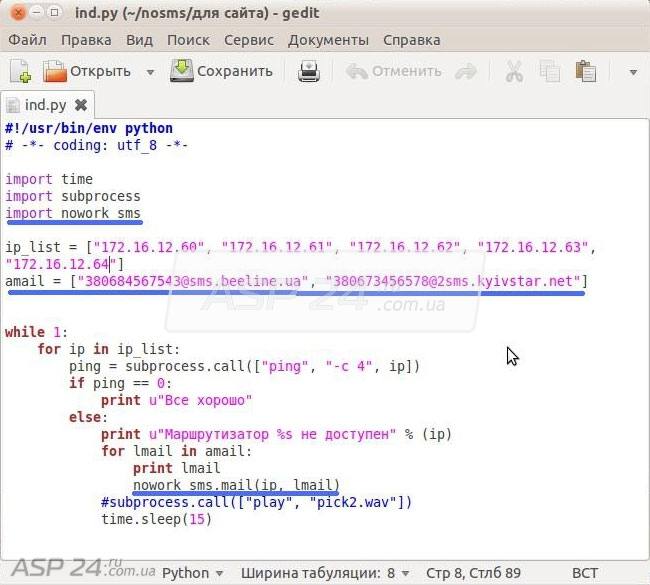Image resolution: width=650 pixels, height=585 pixels.
Task: Click the time.sleep(15) line
Action: click(x=157, y=519)
